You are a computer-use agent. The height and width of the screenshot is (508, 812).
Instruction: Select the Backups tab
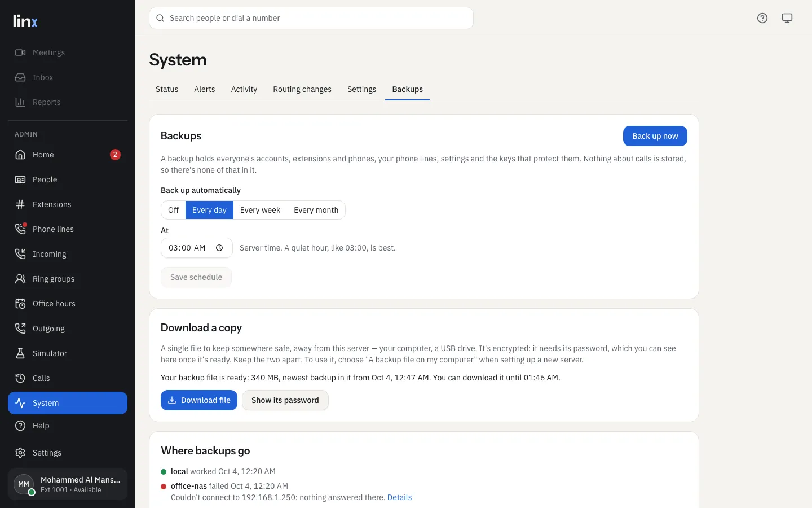(408, 89)
